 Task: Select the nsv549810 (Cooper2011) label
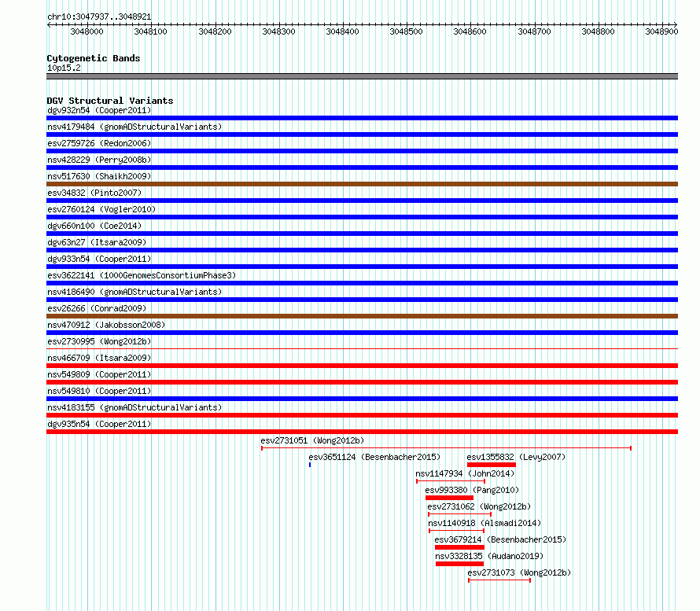(x=99, y=391)
